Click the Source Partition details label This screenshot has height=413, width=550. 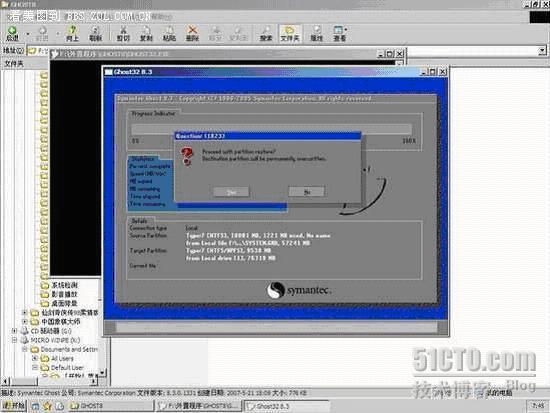[x=148, y=235]
